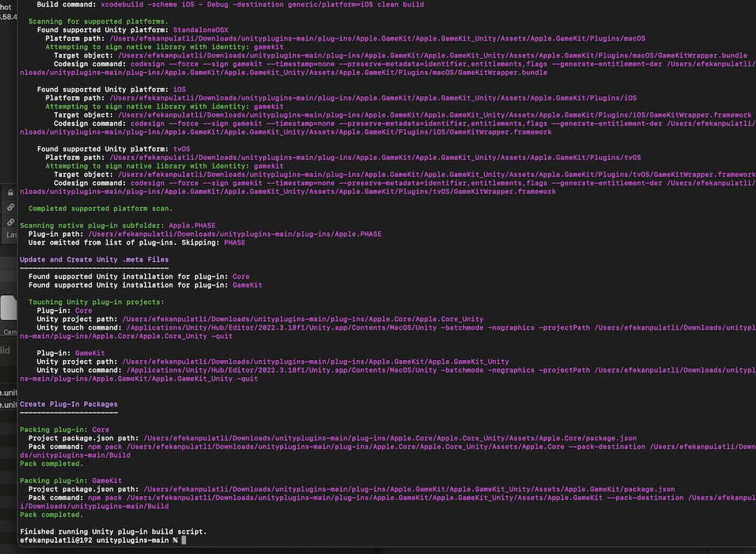
Task: Click the 'Update and Create Unity .meta Files' heading
Action: pos(94,260)
